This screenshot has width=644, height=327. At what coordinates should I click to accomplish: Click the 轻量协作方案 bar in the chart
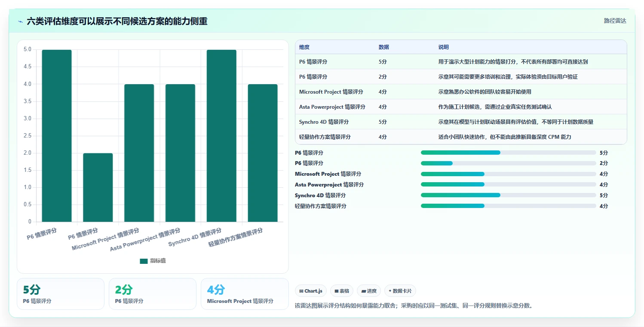pos(263,153)
